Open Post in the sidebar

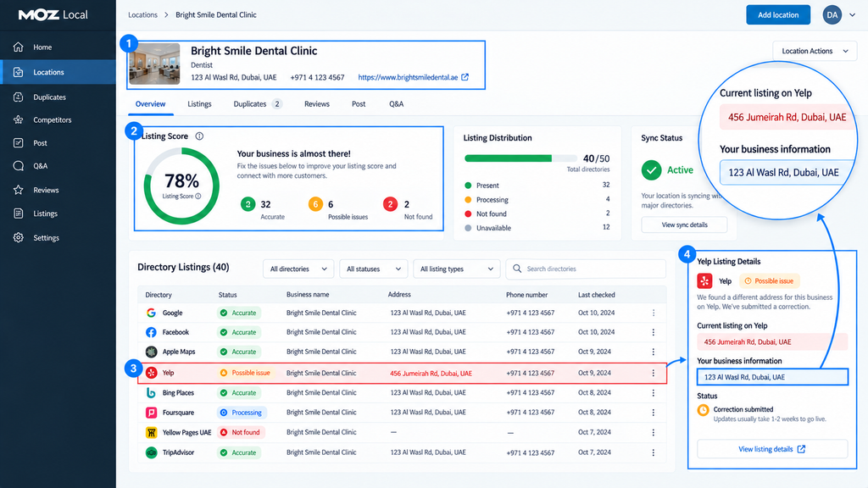[x=40, y=142]
